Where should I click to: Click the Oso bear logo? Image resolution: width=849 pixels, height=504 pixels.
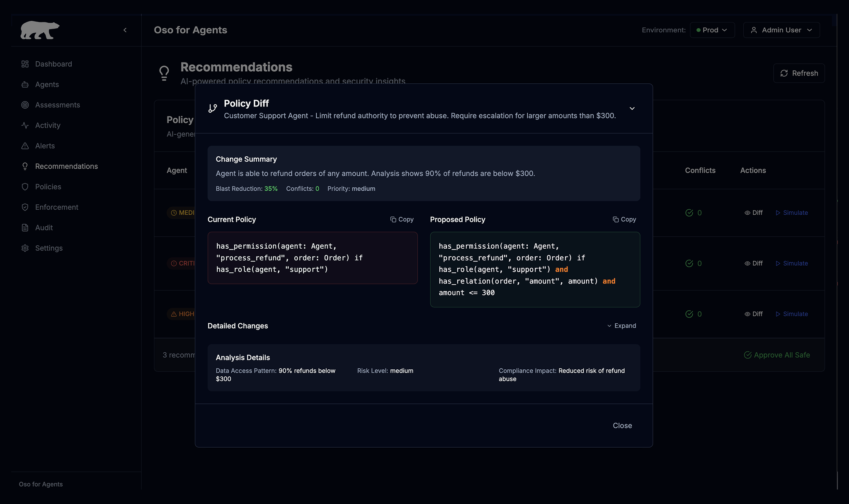40,30
